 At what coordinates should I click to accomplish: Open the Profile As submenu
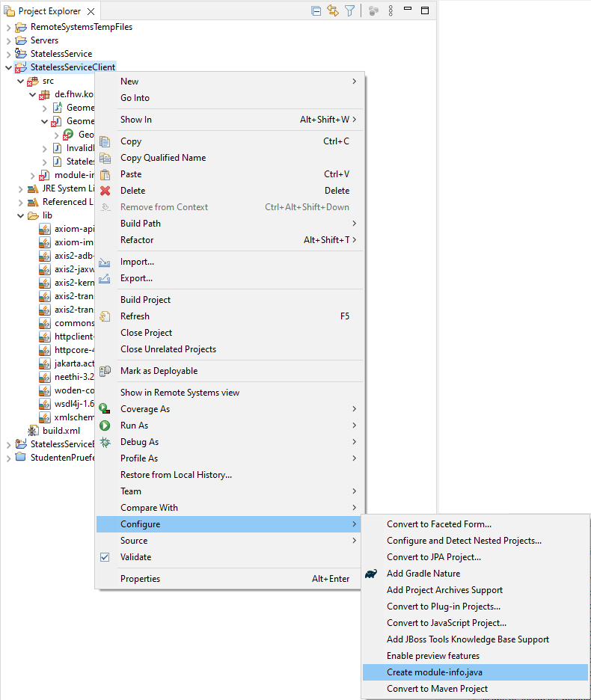click(x=230, y=458)
